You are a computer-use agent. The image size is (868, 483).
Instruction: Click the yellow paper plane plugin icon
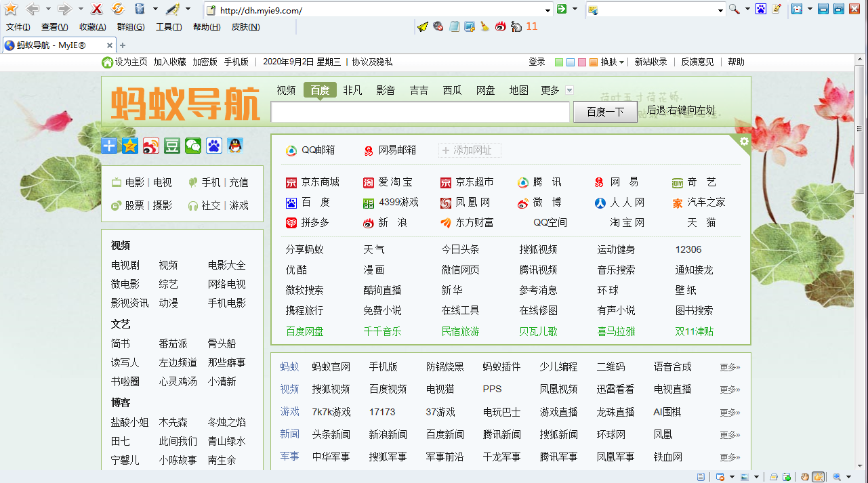coord(423,27)
